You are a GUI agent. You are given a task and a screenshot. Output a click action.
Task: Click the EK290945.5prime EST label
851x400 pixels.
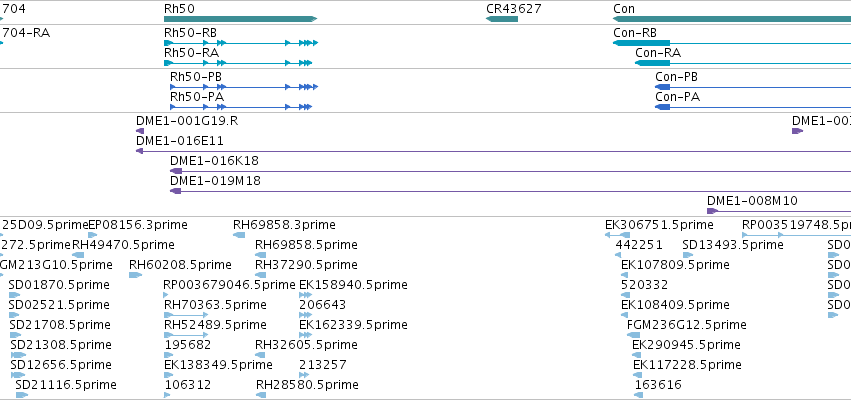(x=687, y=345)
